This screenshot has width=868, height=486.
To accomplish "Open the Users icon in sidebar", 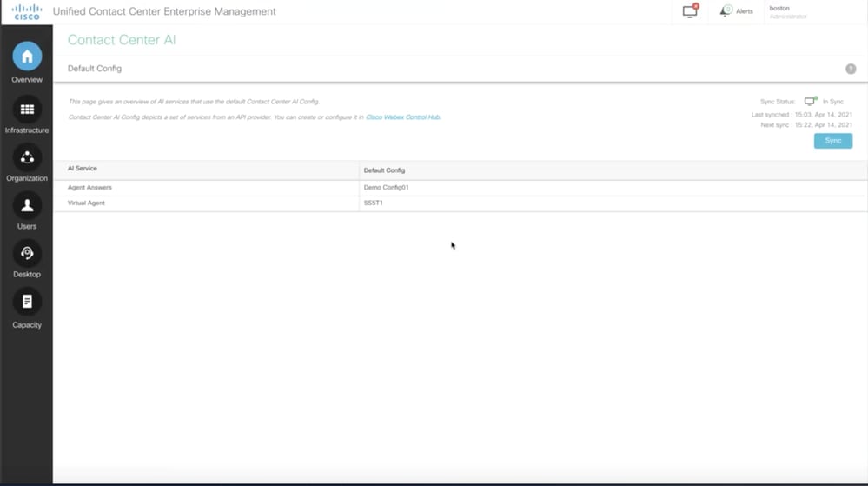I will [x=27, y=205].
